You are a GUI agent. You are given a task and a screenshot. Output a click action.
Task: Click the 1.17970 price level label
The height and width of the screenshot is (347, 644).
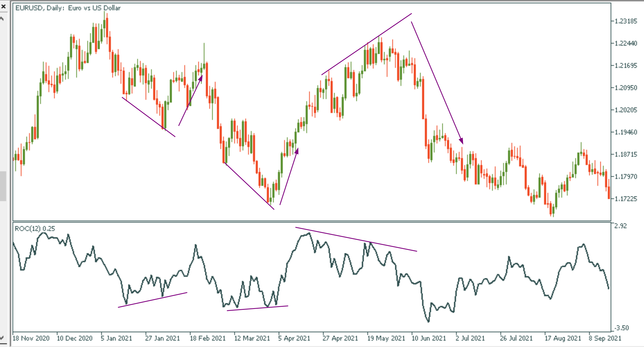point(626,177)
